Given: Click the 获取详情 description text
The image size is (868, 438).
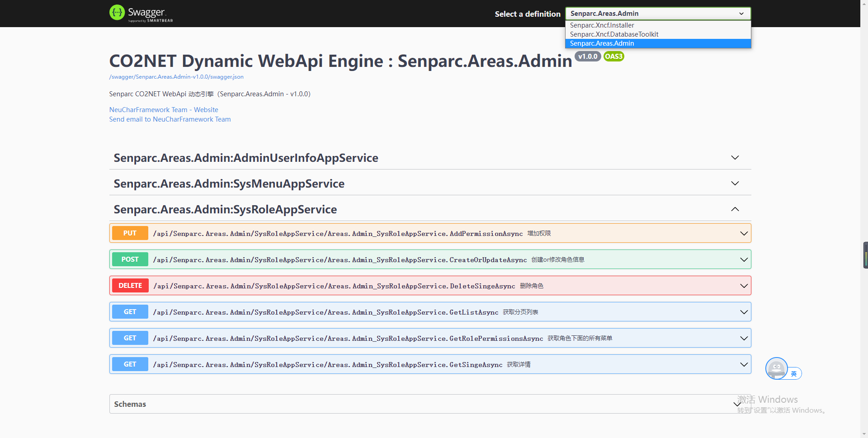Looking at the screenshot, I should coord(519,365).
